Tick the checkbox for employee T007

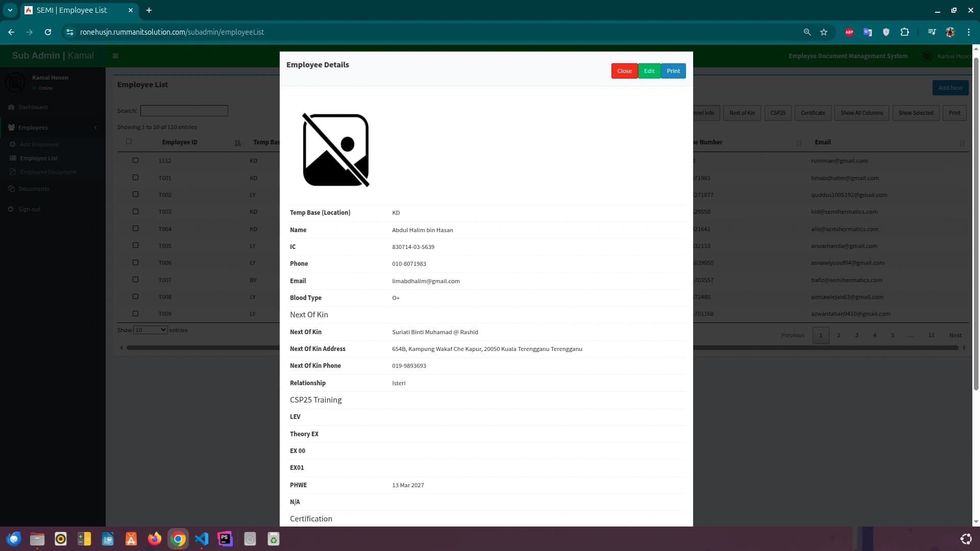135,280
